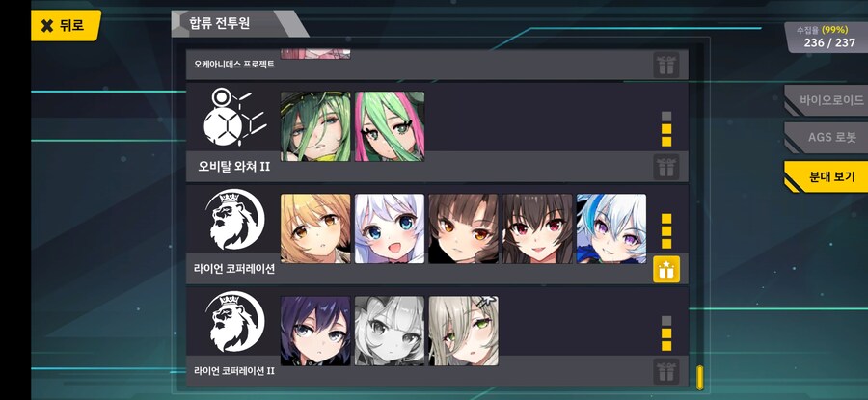Go back with the 뒤로 button
The height and width of the screenshot is (400, 868).
click(66, 25)
